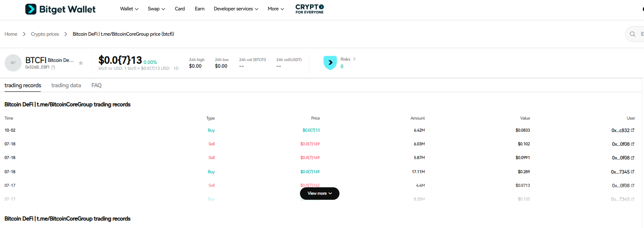Go to the Crypto prices breadcrumb

click(45, 34)
